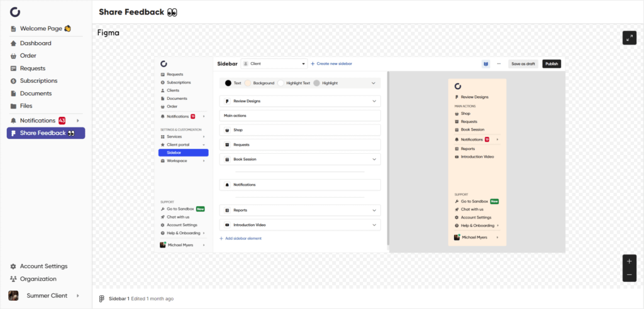
Task: Click Introduction Video in the peach preview panel
Action: click(x=477, y=157)
